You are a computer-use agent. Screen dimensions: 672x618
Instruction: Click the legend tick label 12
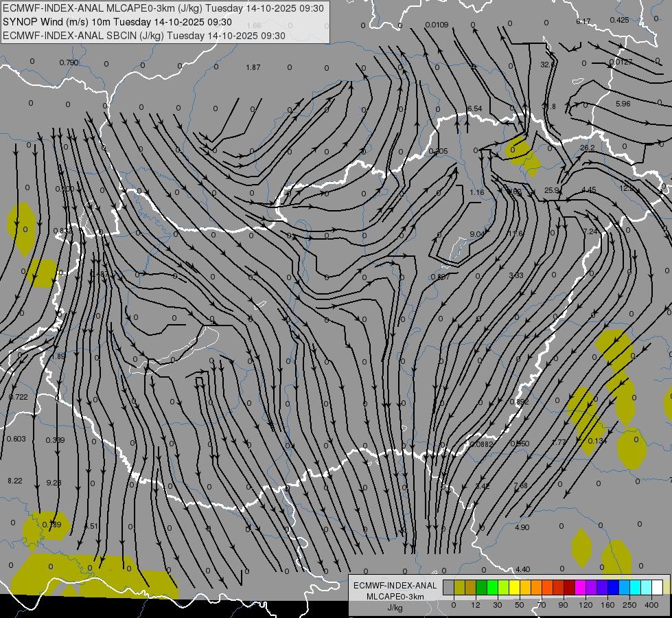[476, 605]
